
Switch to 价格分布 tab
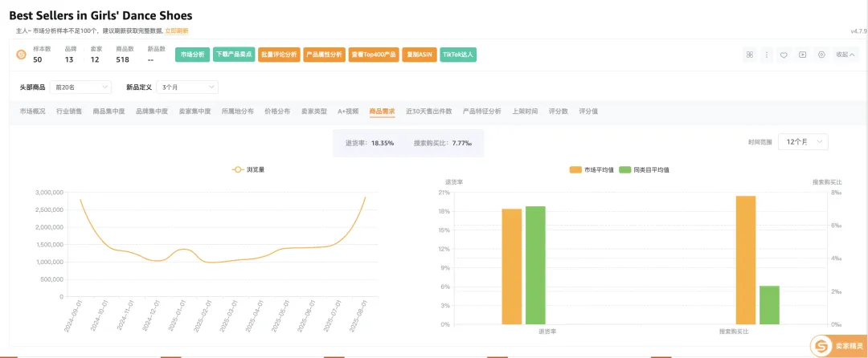277,111
